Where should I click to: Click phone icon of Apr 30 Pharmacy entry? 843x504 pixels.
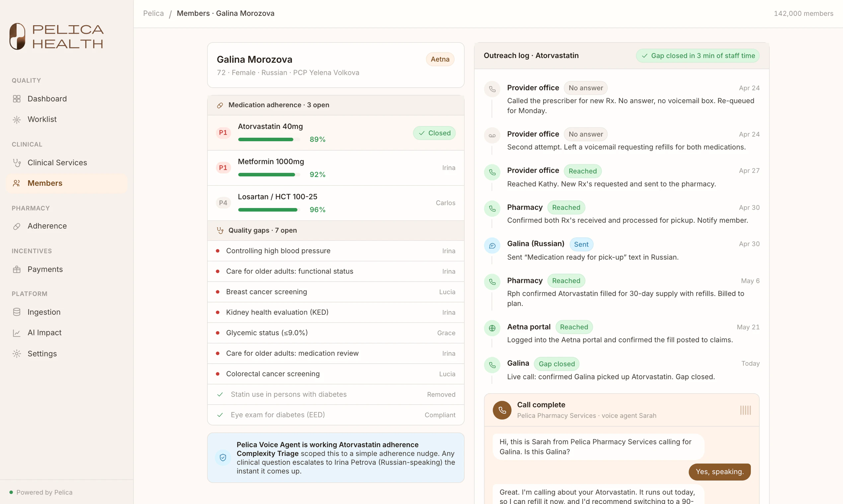[x=492, y=209]
